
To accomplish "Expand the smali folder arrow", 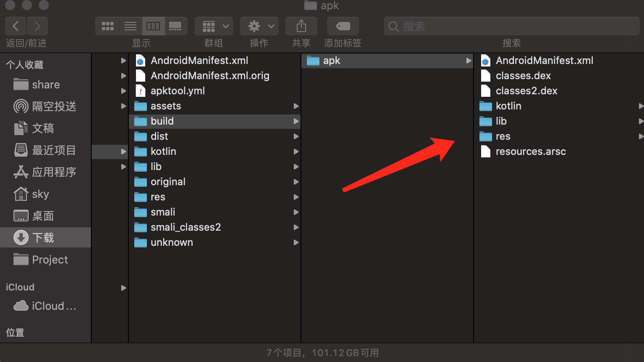I will (x=296, y=212).
